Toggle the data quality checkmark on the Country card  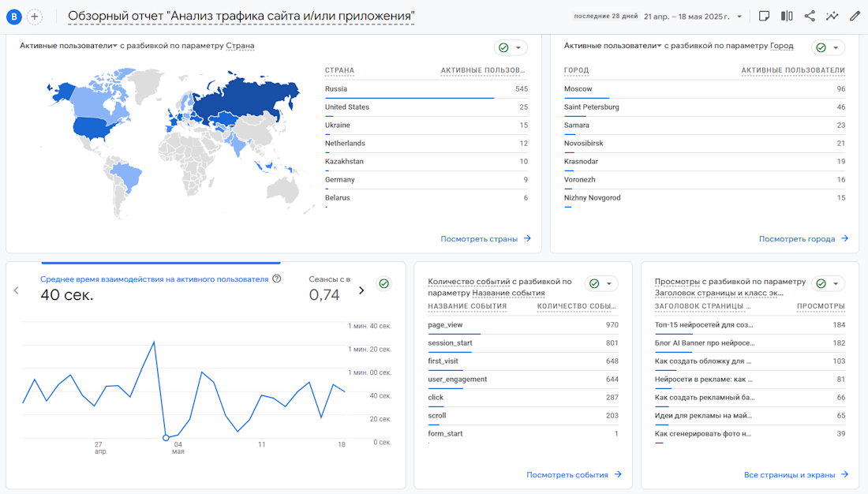[504, 47]
